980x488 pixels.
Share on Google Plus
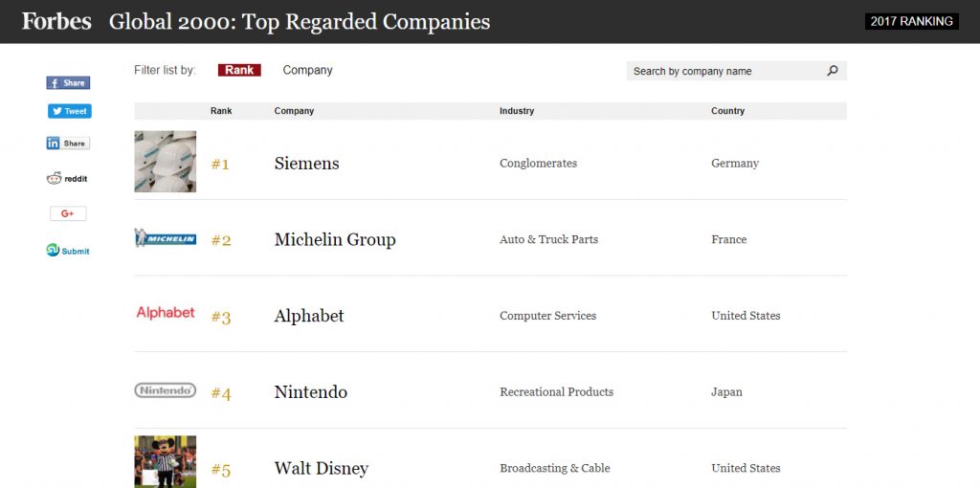click(68, 213)
